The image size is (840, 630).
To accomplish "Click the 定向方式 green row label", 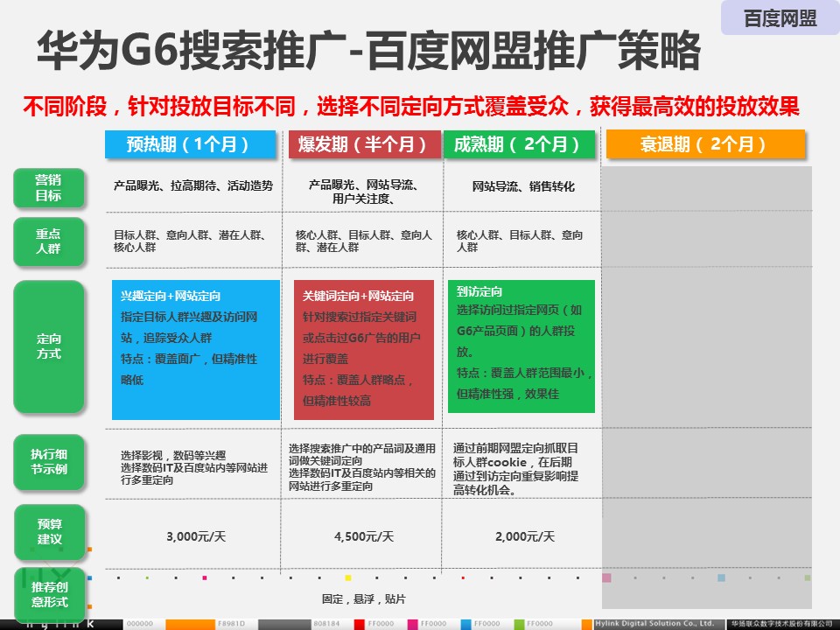I will pos(48,346).
